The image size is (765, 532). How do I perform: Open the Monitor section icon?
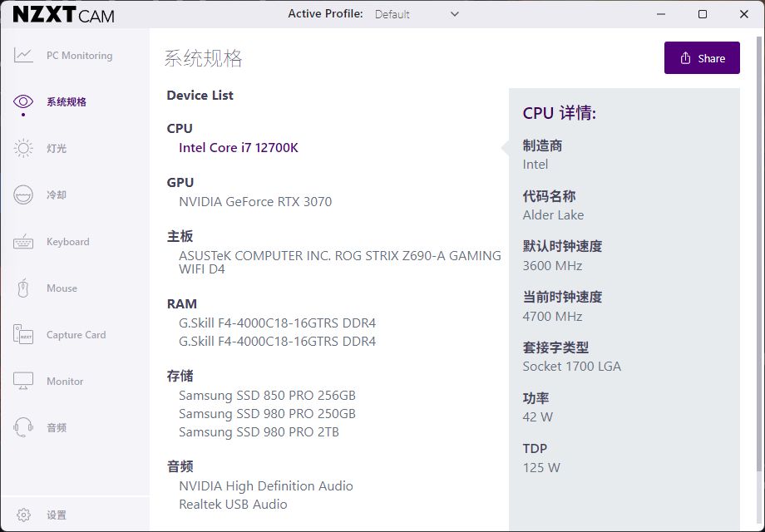(24, 381)
